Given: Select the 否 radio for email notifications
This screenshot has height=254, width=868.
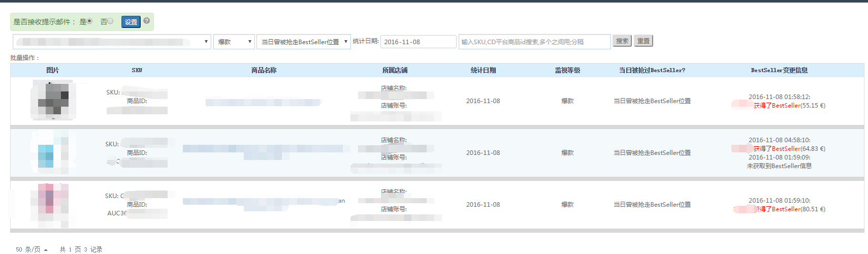Looking at the screenshot, I should 110,21.
